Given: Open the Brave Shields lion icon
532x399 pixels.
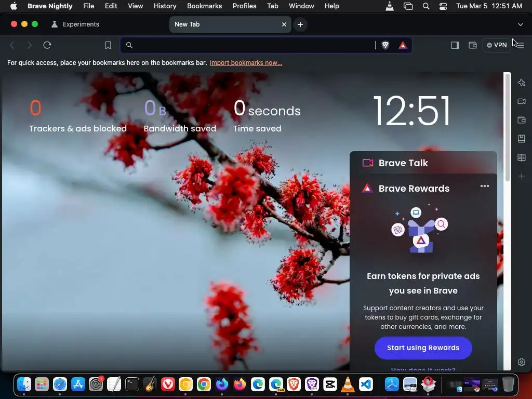Looking at the screenshot, I should click(385, 45).
